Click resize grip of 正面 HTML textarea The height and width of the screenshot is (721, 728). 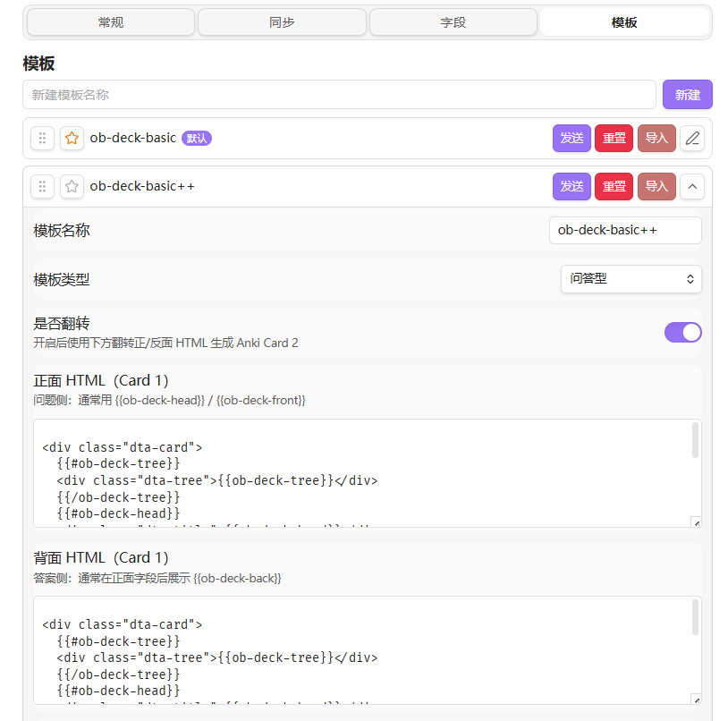click(x=696, y=522)
